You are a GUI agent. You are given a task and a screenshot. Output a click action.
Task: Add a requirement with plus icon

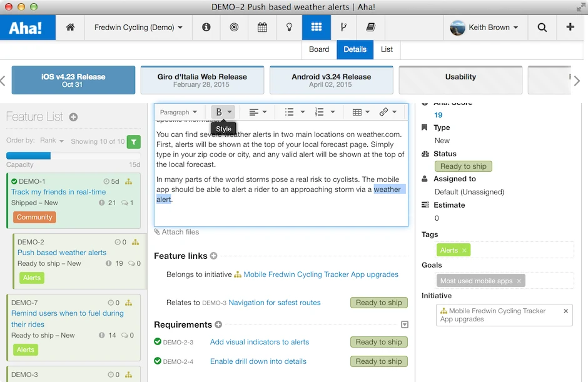click(218, 324)
